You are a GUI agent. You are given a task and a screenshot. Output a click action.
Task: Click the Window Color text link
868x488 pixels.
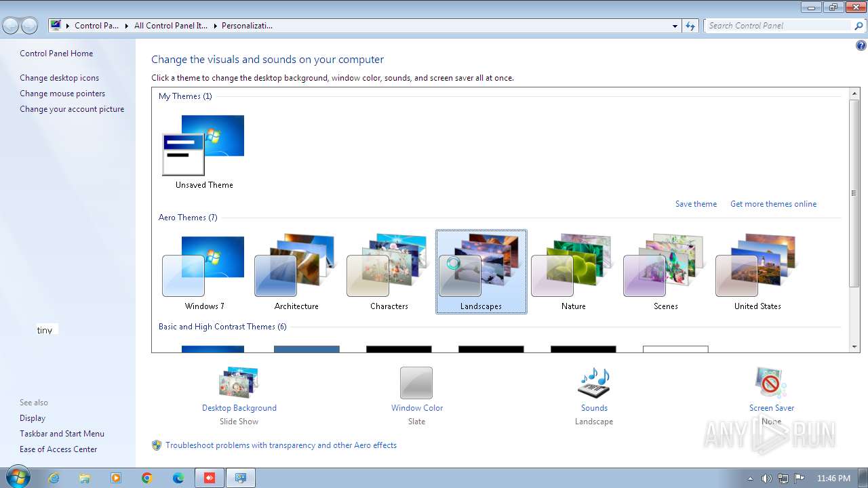click(x=417, y=408)
